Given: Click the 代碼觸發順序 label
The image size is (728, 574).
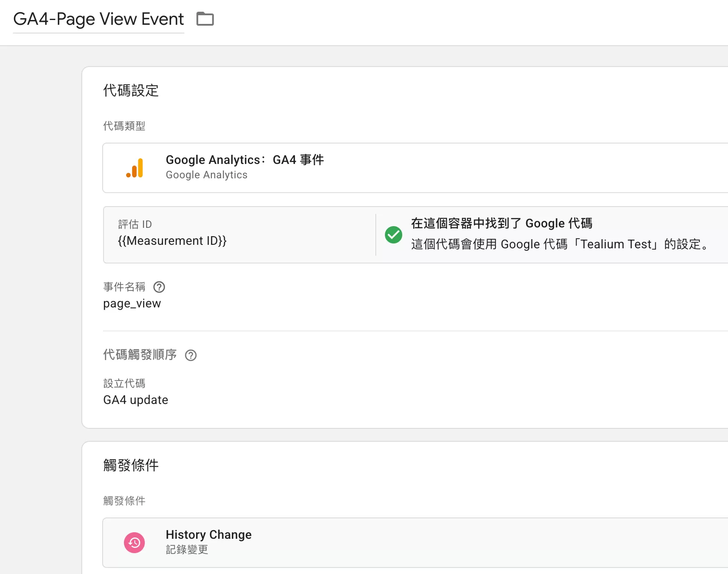Looking at the screenshot, I should click(140, 355).
